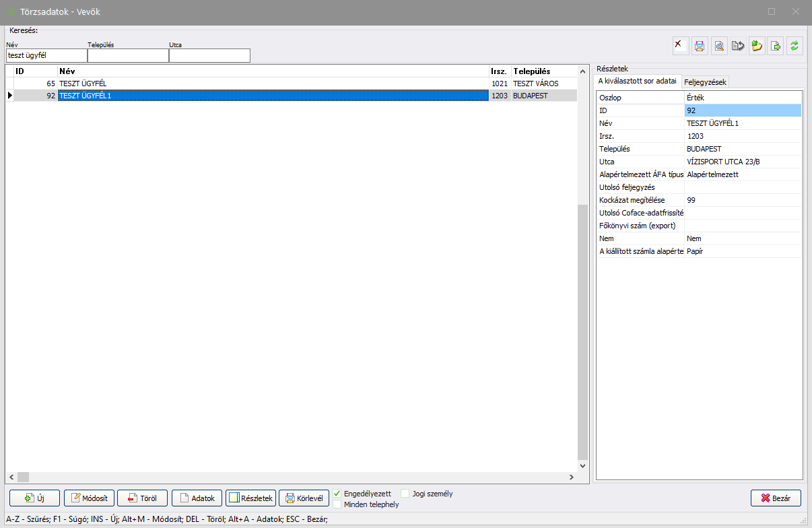Image resolution: width=812 pixels, height=528 pixels.
Task: Click right arrow of horizontal scrollbar
Action: (x=572, y=477)
